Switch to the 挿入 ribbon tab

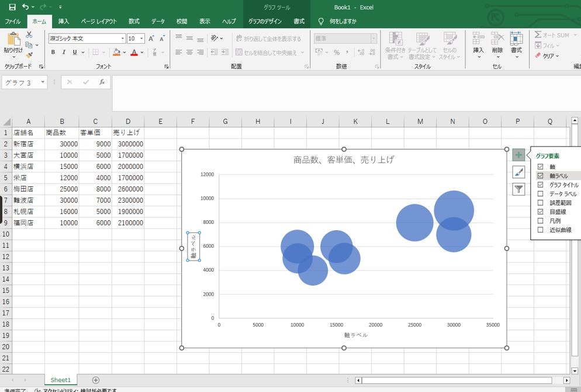tap(63, 22)
